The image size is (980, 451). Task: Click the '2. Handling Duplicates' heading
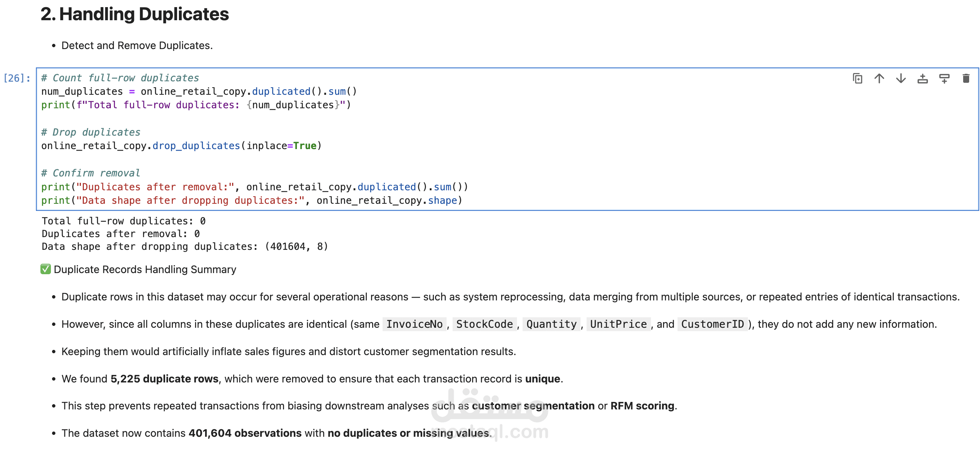point(135,15)
